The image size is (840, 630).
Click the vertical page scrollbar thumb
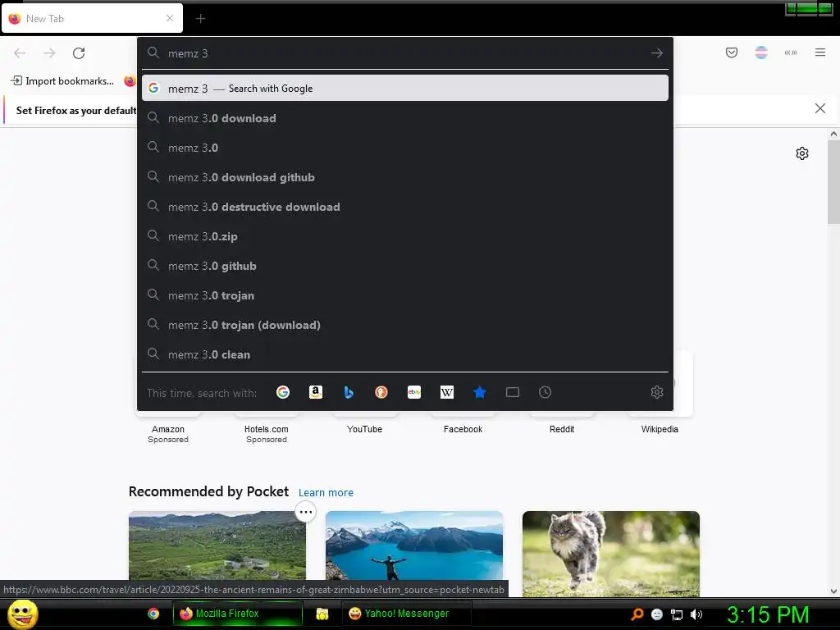[833, 182]
